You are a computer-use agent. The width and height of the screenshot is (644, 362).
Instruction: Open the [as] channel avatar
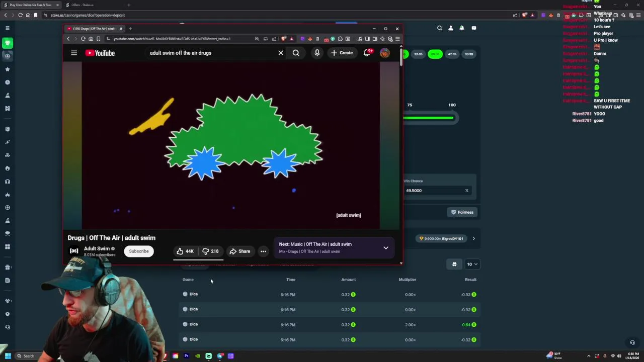click(x=74, y=251)
